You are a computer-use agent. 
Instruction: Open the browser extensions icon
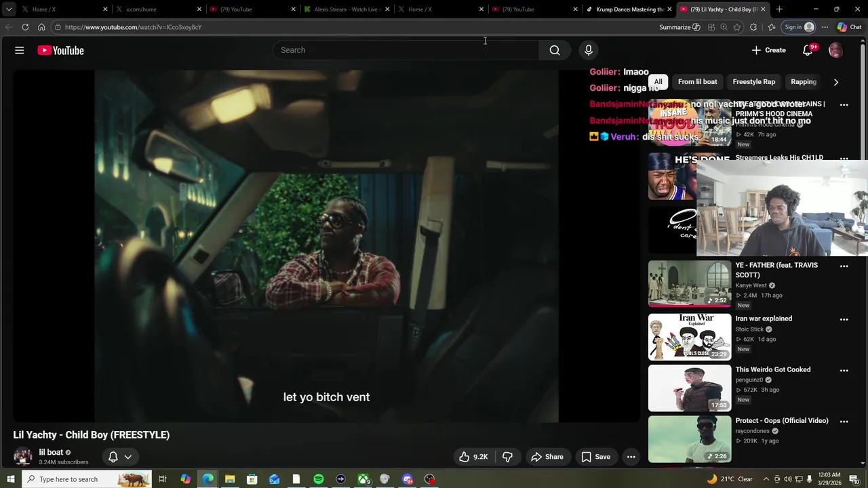pyautogui.click(x=753, y=27)
